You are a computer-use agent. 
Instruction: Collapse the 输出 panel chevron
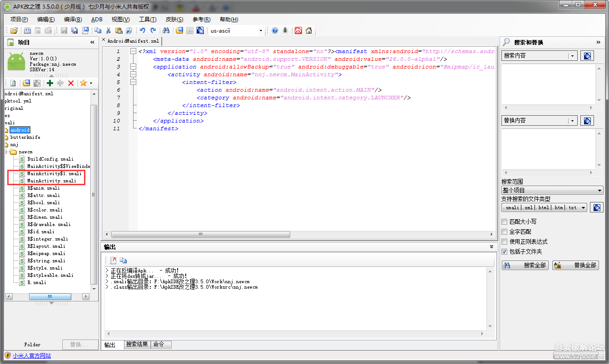pos(492,246)
